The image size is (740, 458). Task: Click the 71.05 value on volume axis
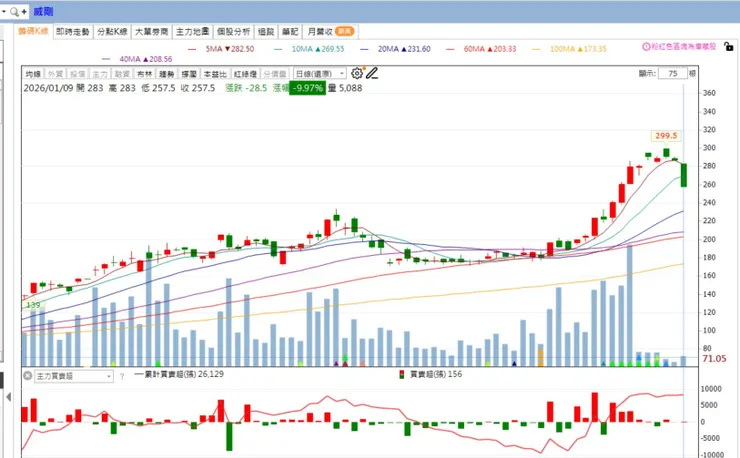(x=714, y=358)
